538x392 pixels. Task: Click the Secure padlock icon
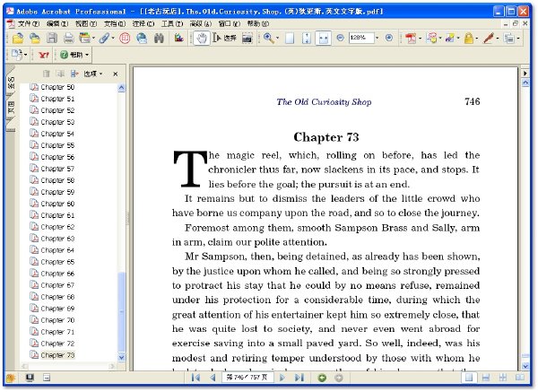pos(469,38)
